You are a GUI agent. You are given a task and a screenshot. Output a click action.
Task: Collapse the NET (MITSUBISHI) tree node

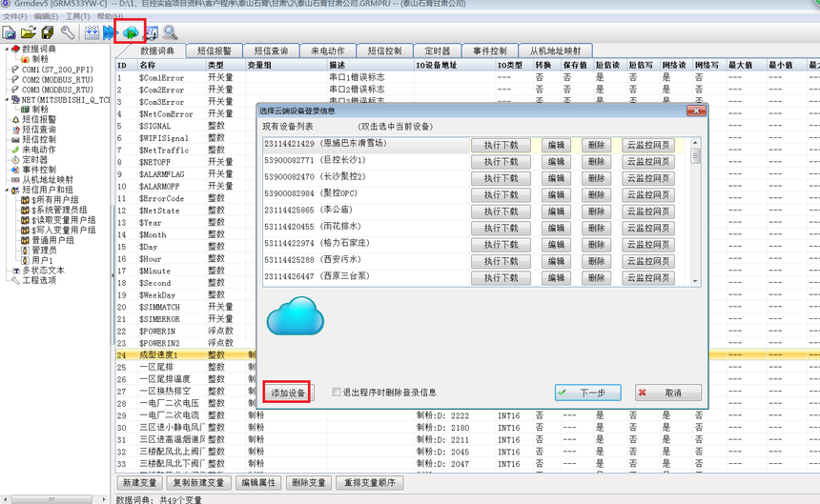point(7,99)
